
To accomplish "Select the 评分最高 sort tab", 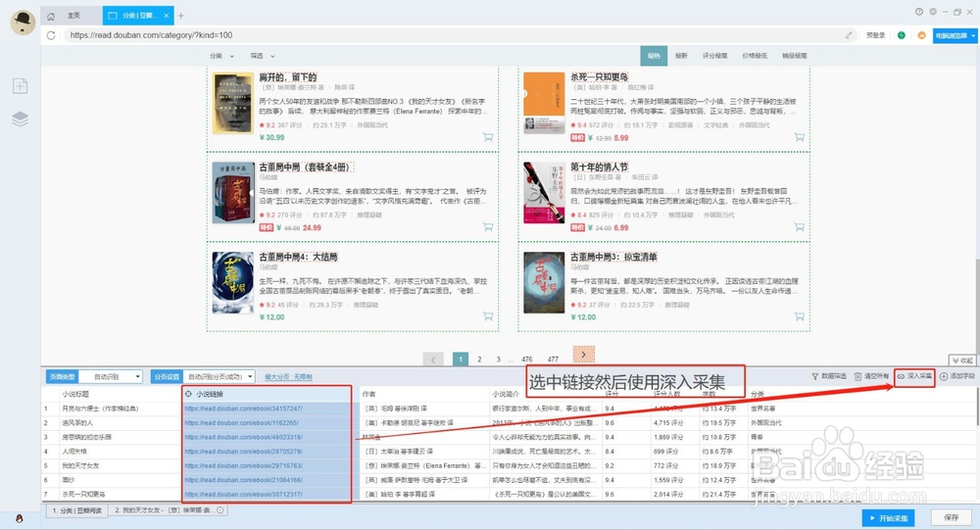I will [714, 56].
